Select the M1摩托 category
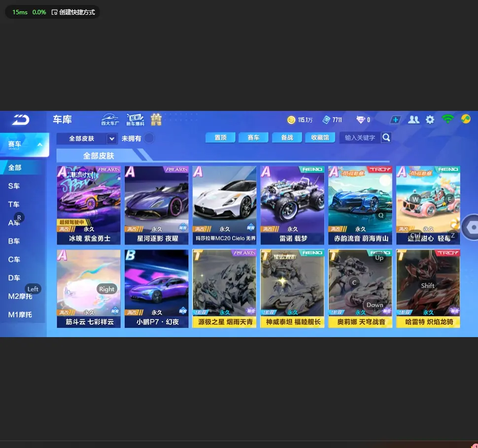 click(x=20, y=314)
